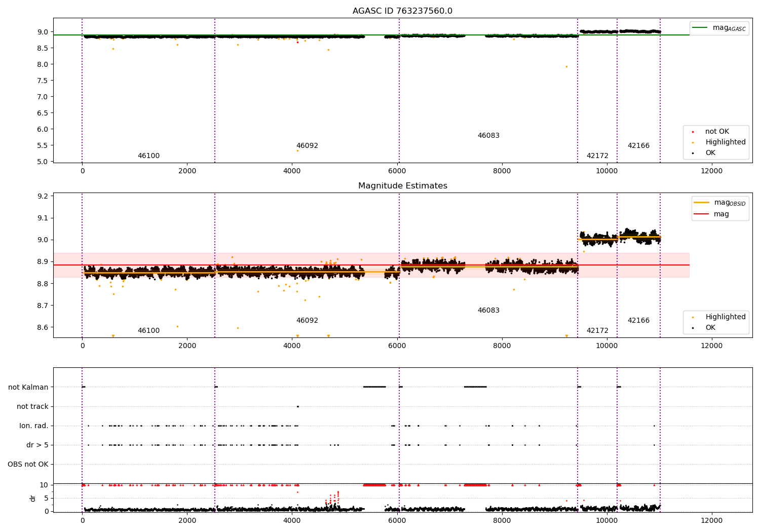Screen dimensions: 760x532
Task: Click the orange outlier point near magnitude 5.3
Action: click(x=297, y=150)
